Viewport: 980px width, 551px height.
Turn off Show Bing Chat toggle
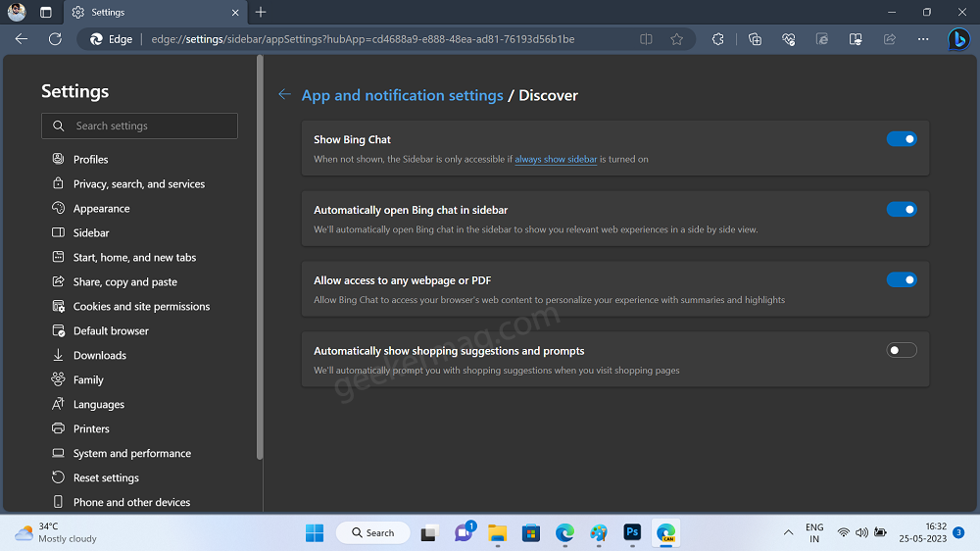click(x=902, y=139)
